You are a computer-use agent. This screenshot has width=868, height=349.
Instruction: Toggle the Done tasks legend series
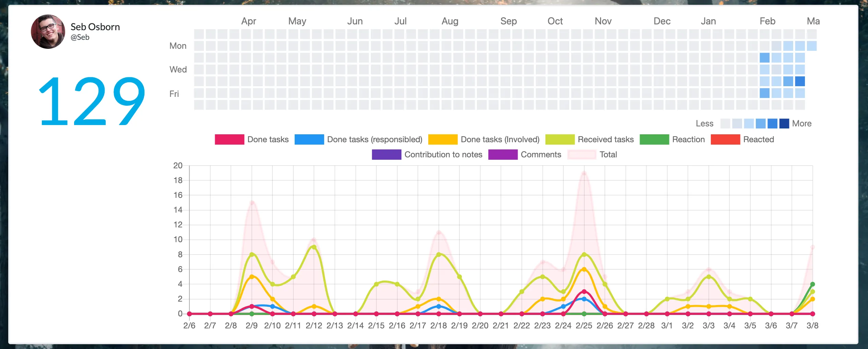252,139
